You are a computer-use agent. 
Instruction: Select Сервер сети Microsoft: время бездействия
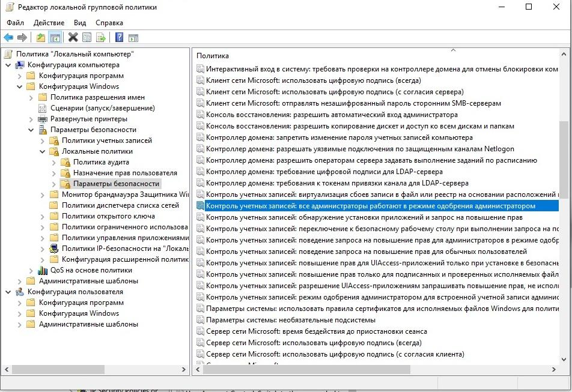(316, 331)
